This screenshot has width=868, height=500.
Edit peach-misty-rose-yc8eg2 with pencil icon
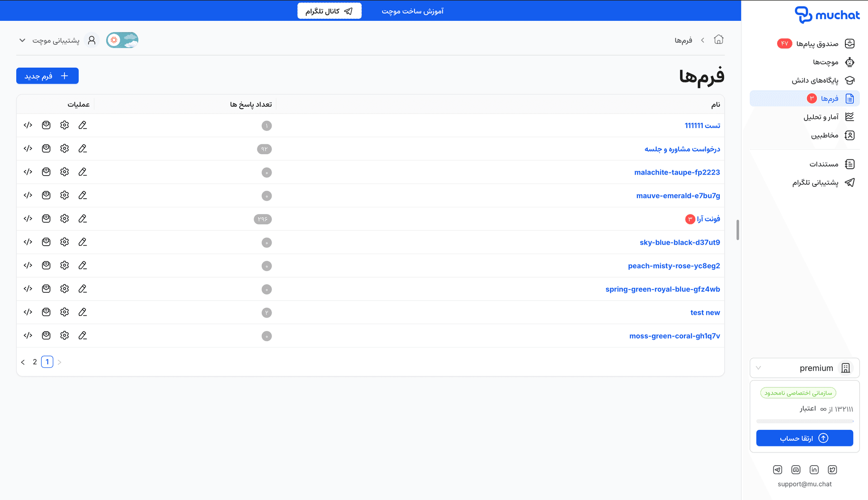click(x=82, y=266)
